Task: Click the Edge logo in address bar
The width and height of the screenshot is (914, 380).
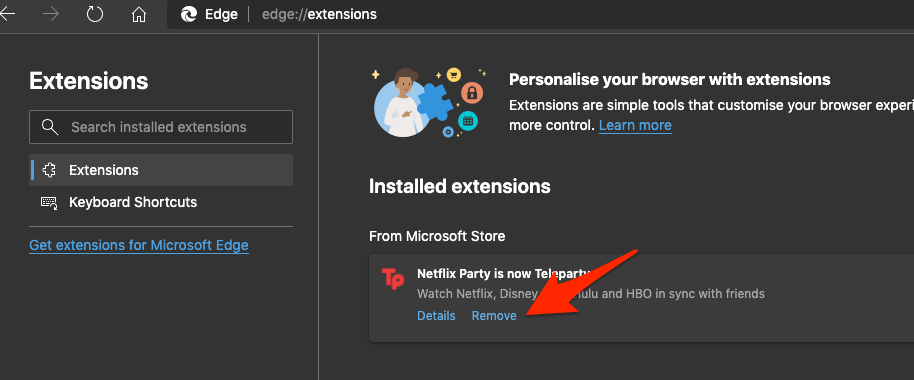Action: [x=189, y=14]
